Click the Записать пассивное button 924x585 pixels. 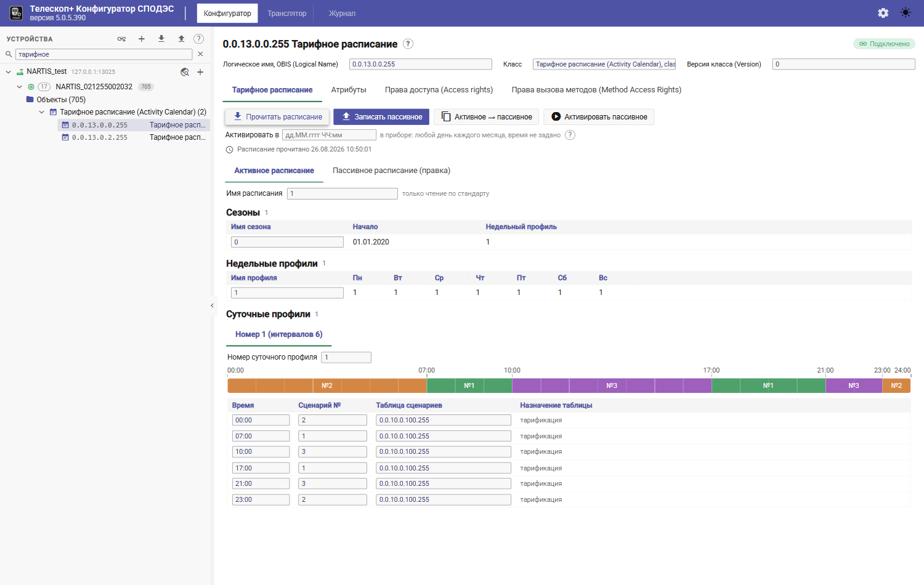(381, 117)
